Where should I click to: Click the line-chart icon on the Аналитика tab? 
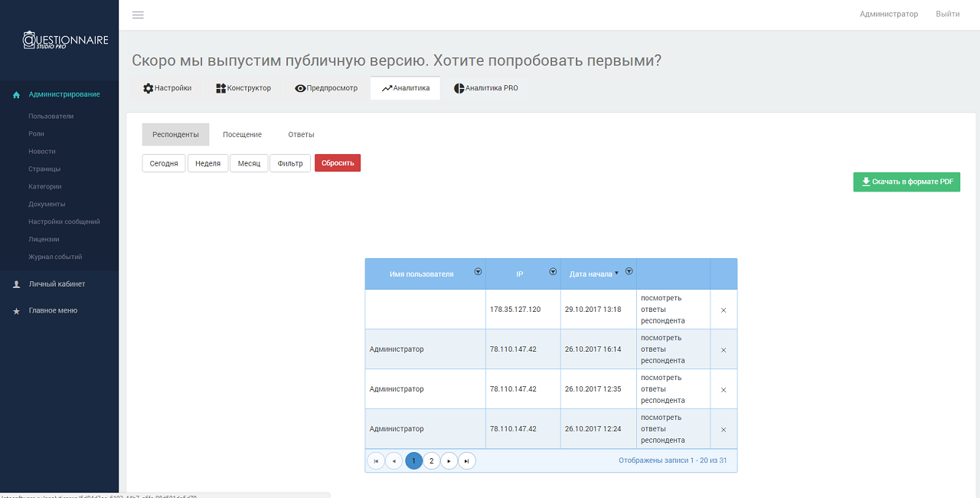click(386, 87)
